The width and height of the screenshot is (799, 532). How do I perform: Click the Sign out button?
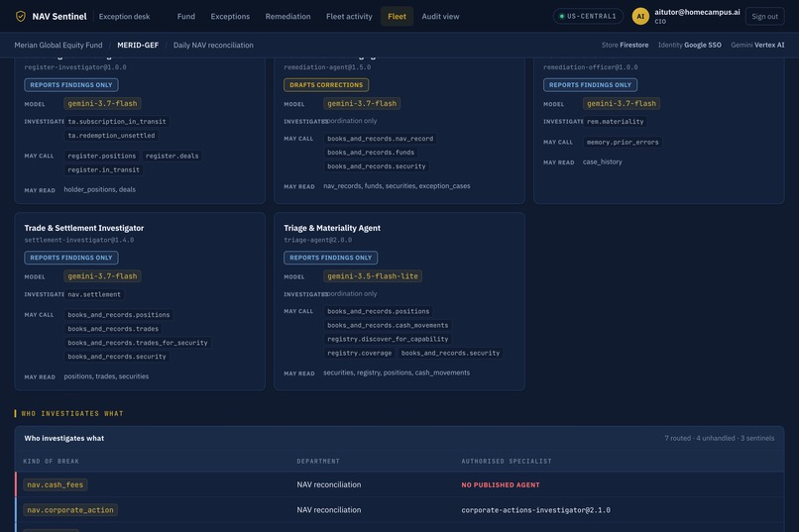pos(764,16)
